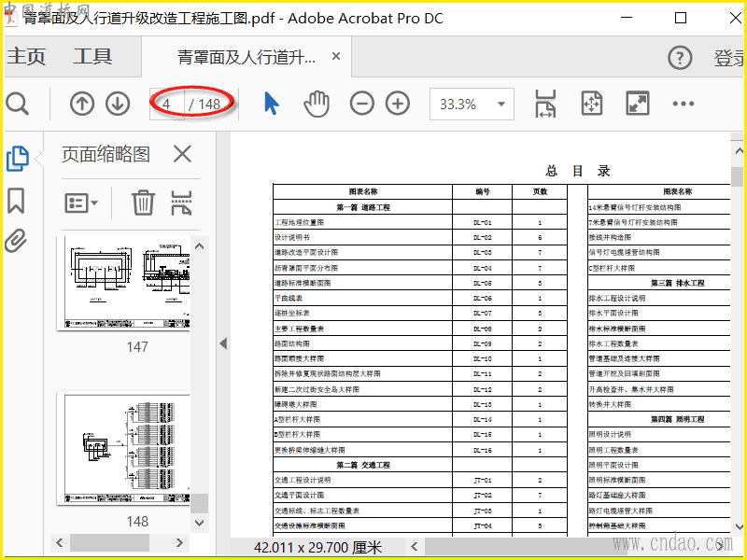
Task: Click the thumbnail panel scroll down arrow
Action: point(200,523)
